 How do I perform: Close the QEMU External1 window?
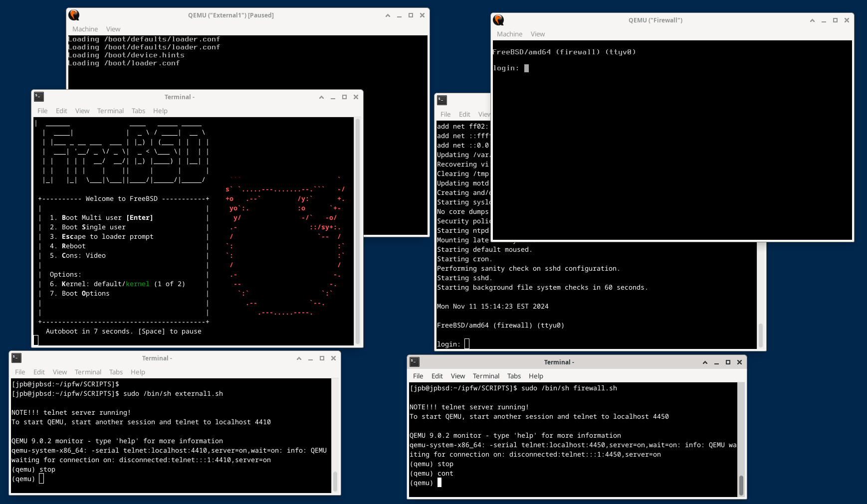point(422,15)
